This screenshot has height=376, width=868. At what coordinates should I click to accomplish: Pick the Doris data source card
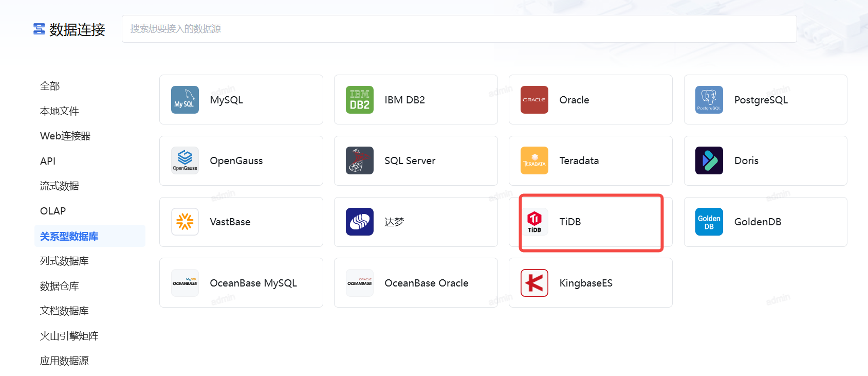click(x=765, y=160)
